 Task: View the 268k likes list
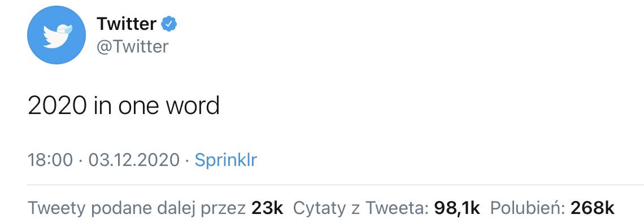(552, 208)
